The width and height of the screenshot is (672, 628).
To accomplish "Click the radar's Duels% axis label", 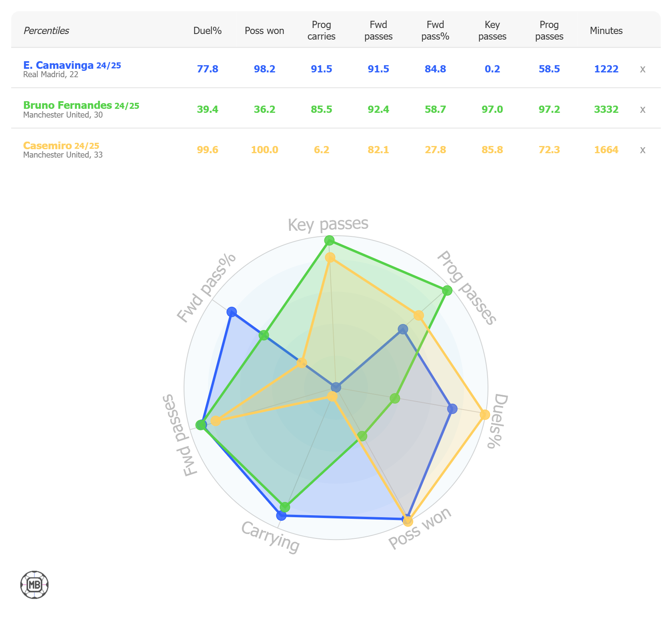I will (x=498, y=421).
